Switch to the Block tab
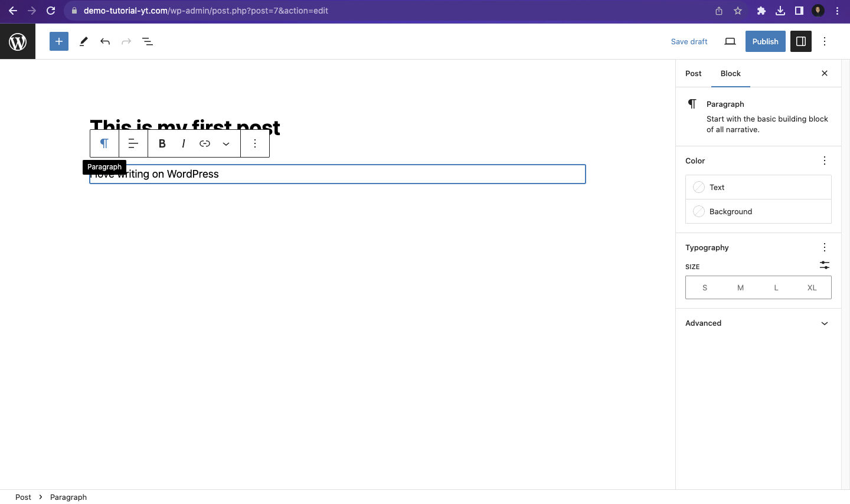 [x=730, y=73]
